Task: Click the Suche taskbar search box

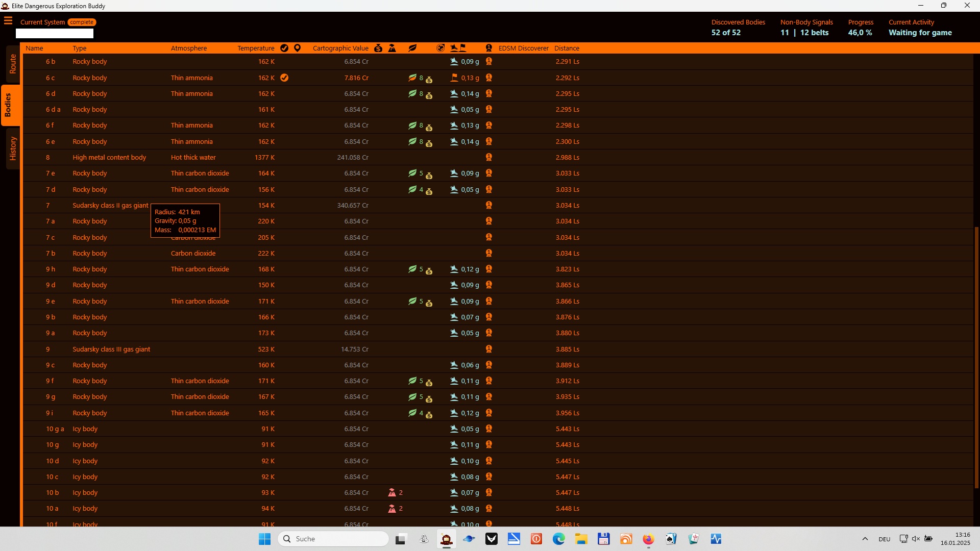Action: pos(333,539)
